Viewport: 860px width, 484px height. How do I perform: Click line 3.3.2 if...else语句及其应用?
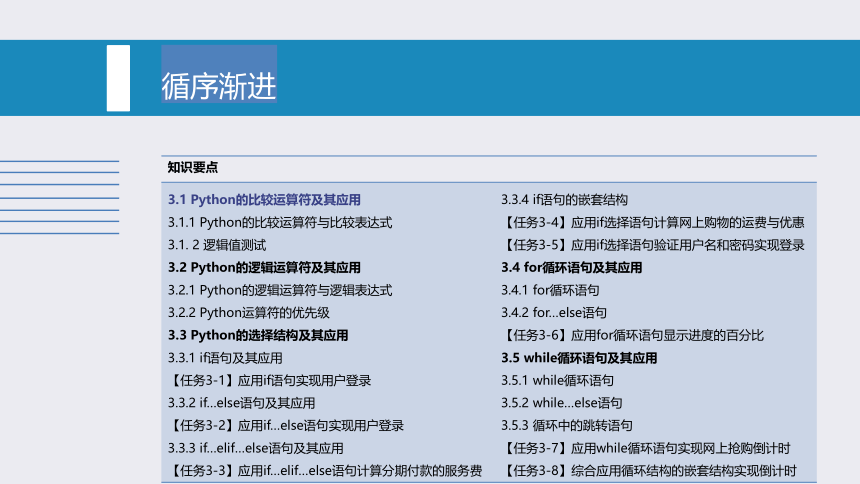(x=241, y=403)
